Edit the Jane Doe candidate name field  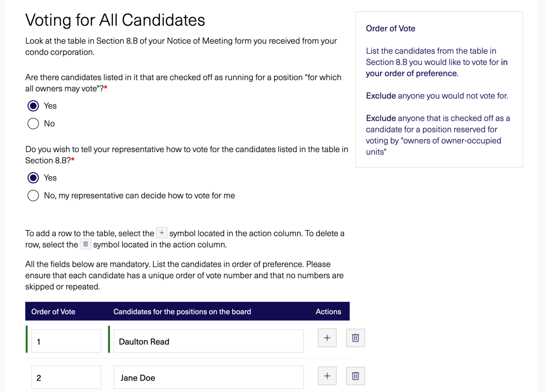coord(208,377)
